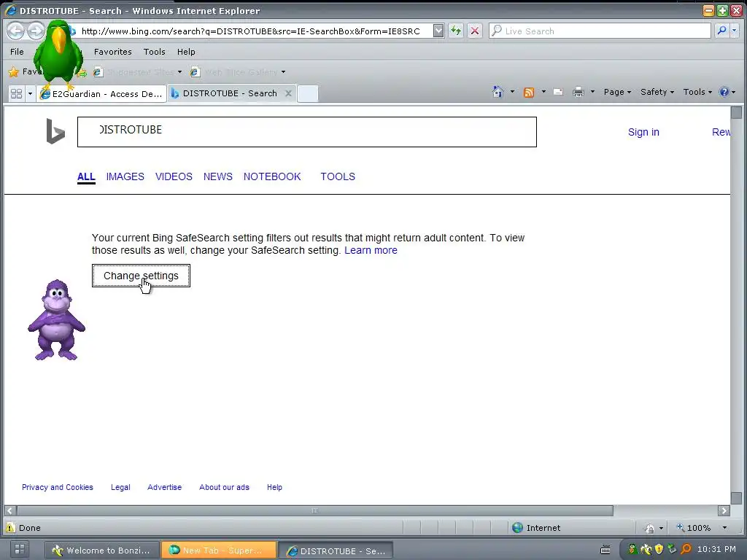Click the address bar URL field
The width and height of the screenshot is (747, 560).
point(251,31)
